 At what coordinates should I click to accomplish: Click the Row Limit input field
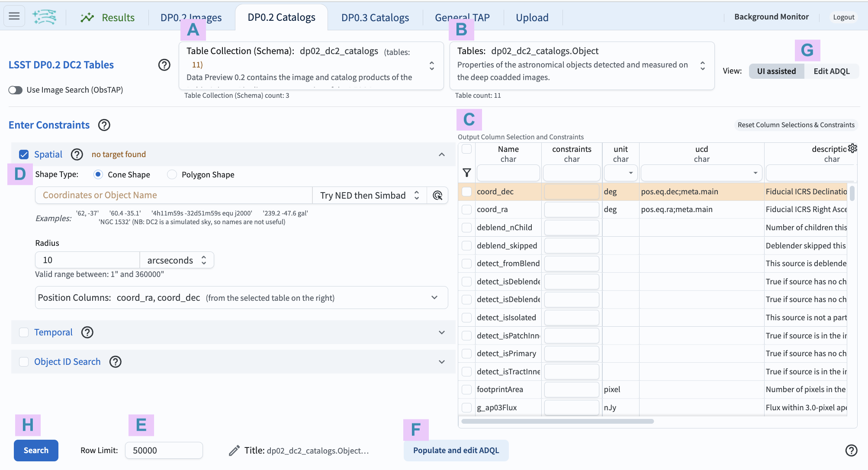164,450
